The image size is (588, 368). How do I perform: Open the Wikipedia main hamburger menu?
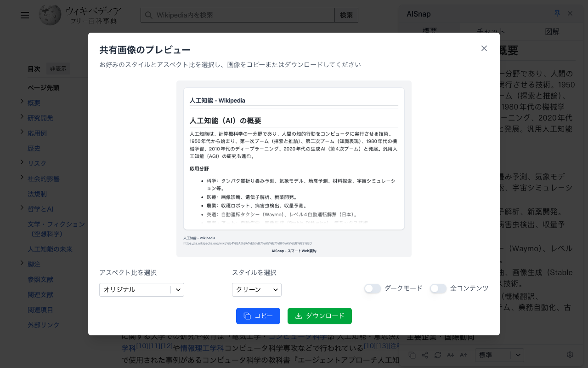tap(25, 15)
